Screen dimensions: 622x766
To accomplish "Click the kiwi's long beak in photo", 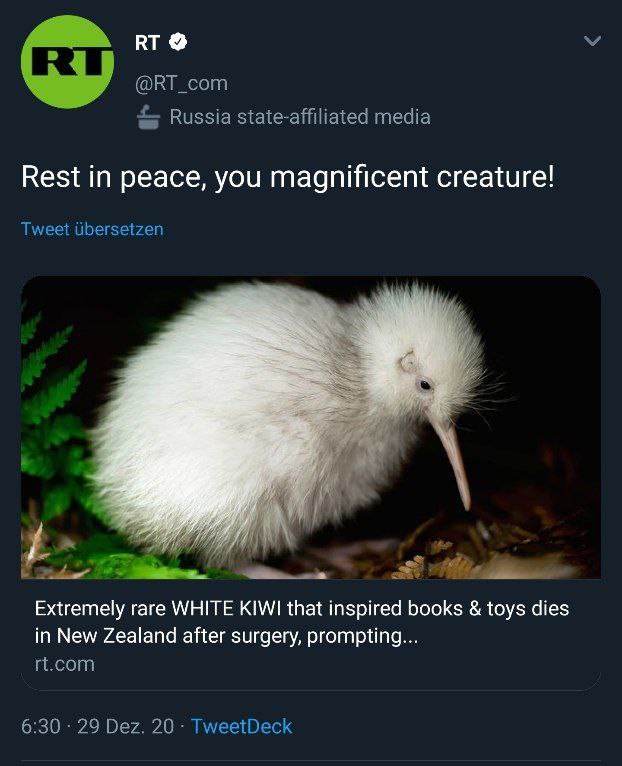I will point(450,459).
